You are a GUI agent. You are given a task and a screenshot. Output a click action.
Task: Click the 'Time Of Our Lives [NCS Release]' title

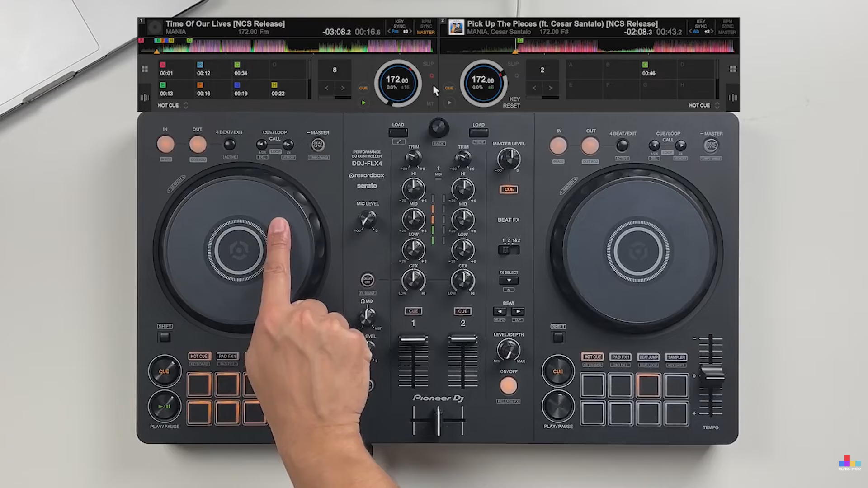tap(225, 23)
